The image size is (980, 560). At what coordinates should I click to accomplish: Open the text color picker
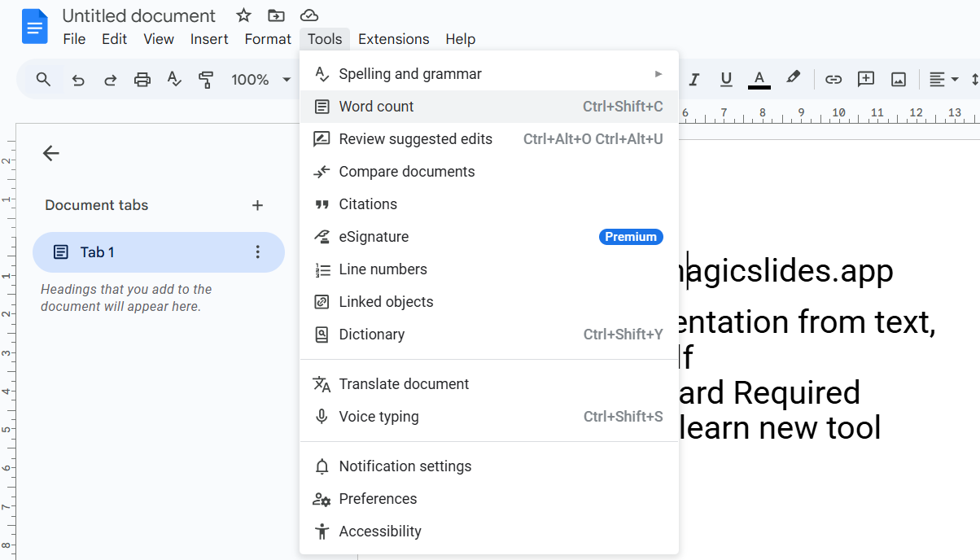coord(759,79)
